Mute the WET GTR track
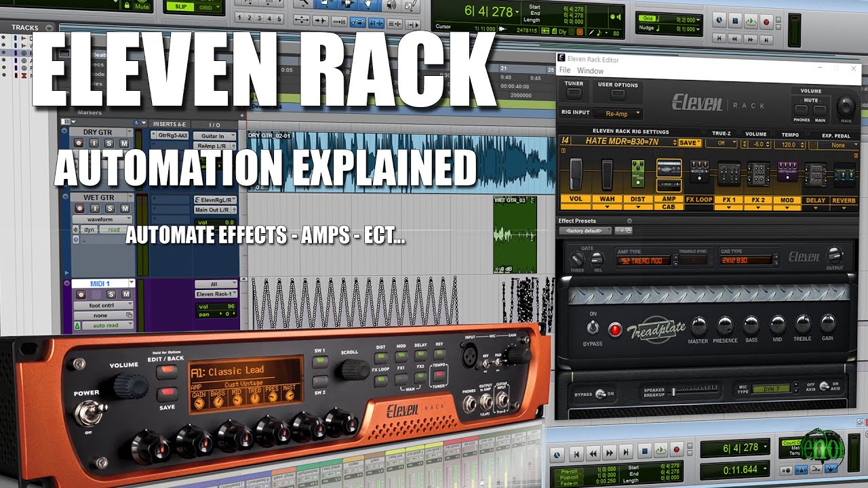The width and height of the screenshot is (868, 488). 123,209
